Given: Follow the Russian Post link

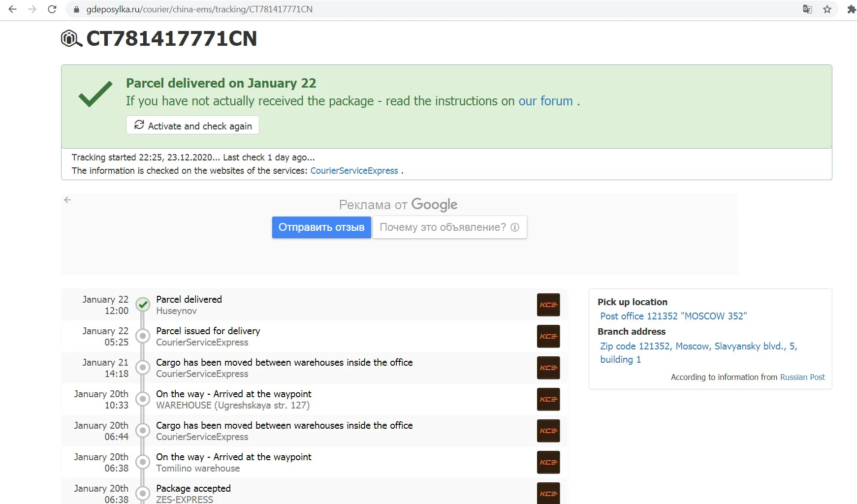Looking at the screenshot, I should 802,377.
